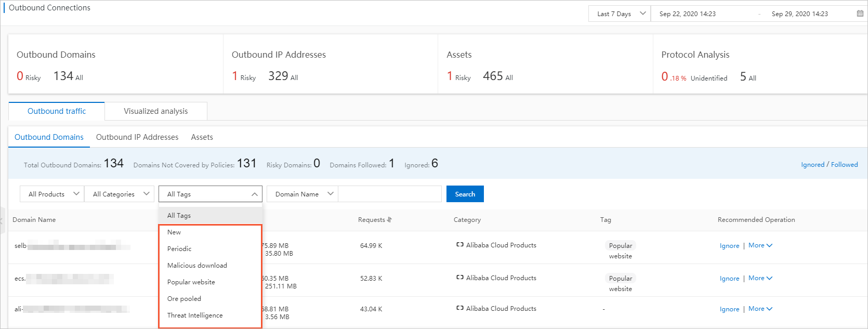
Task: Open the Outbound IP Addresses sub-tab
Action: 137,137
